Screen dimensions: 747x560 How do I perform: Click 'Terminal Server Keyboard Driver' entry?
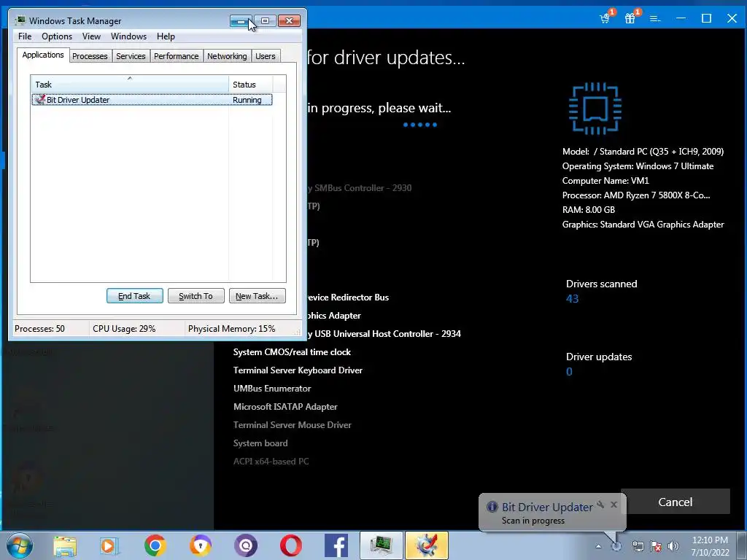point(298,370)
